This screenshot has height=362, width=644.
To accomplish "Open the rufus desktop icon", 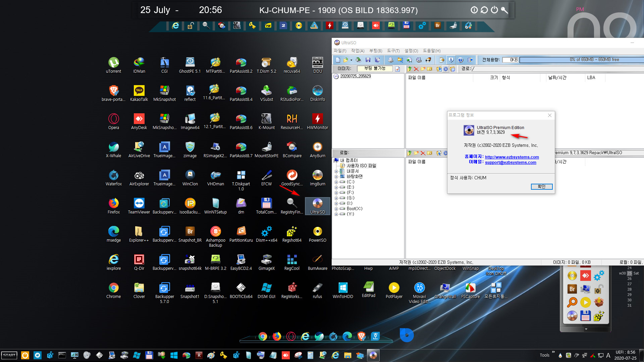I will click(317, 291).
